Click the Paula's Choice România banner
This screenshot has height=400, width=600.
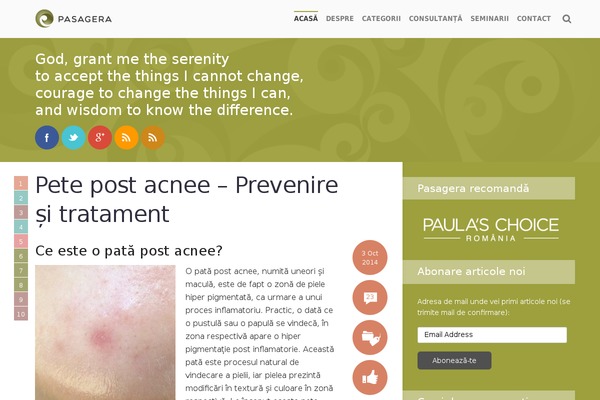(491, 229)
